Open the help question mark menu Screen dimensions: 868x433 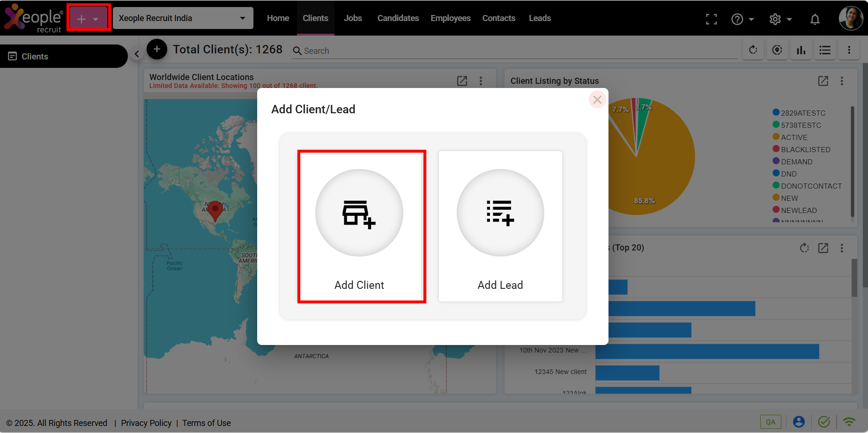[742, 19]
